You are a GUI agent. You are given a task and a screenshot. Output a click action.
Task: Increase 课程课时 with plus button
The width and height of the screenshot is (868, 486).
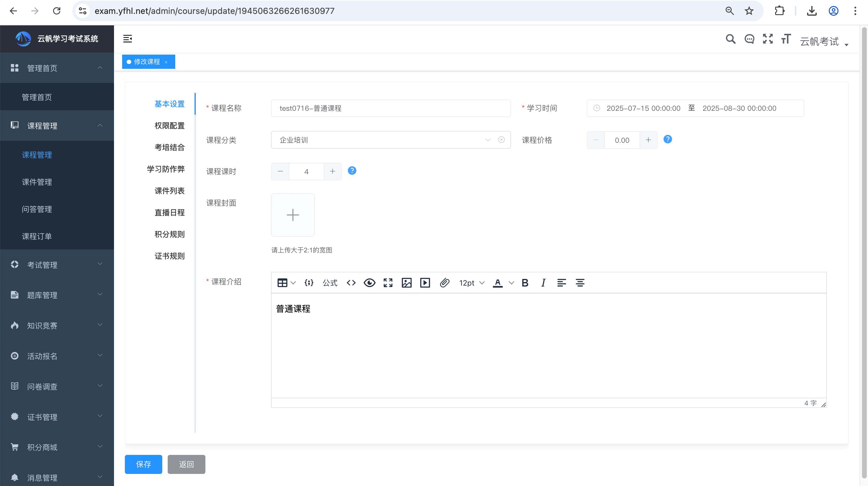[333, 171]
